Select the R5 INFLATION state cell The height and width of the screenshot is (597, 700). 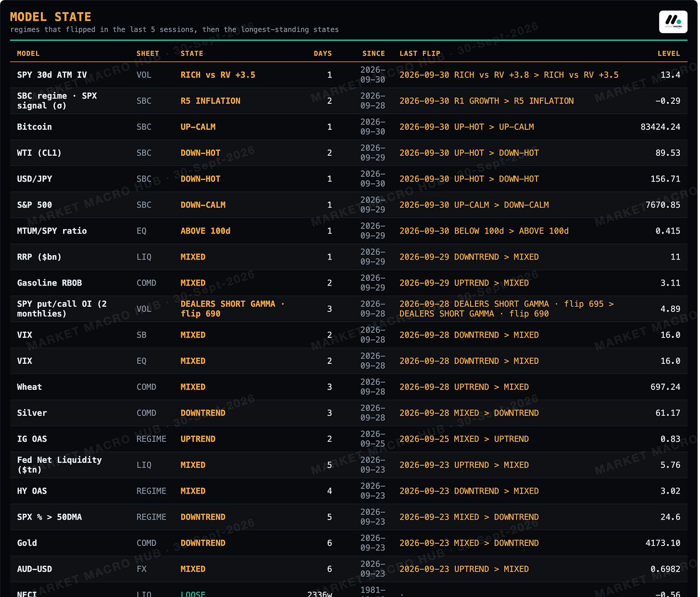211,101
